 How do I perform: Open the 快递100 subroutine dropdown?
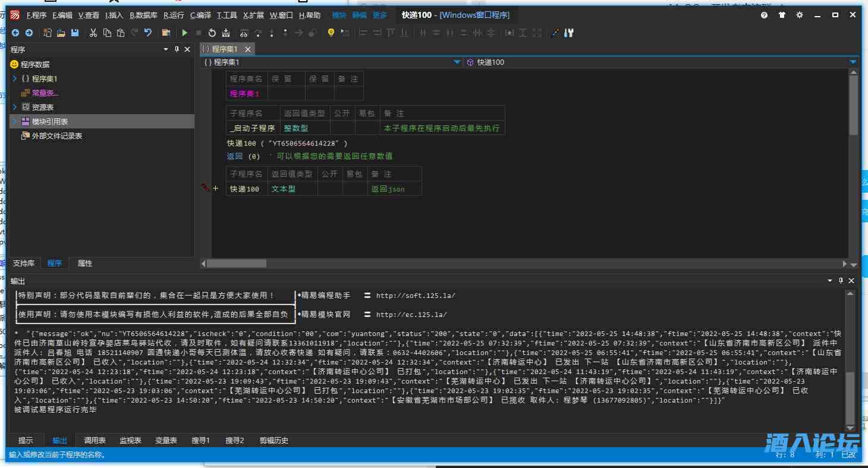(x=853, y=62)
